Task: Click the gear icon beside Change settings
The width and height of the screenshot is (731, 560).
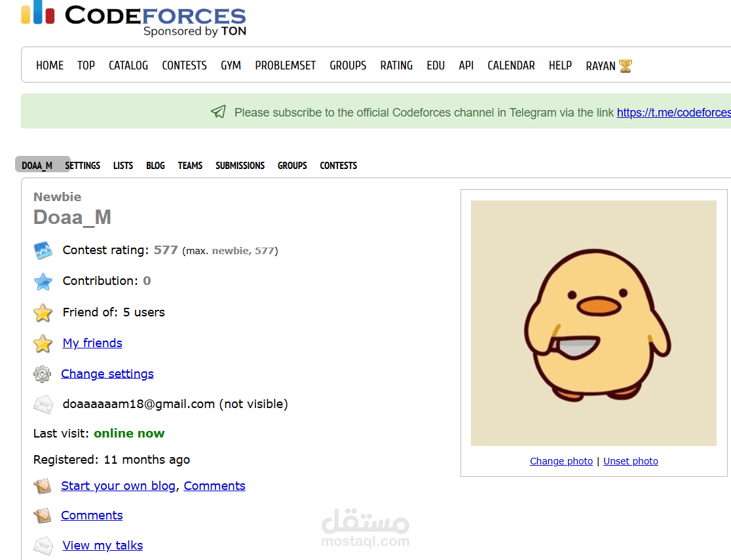Action: point(42,374)
